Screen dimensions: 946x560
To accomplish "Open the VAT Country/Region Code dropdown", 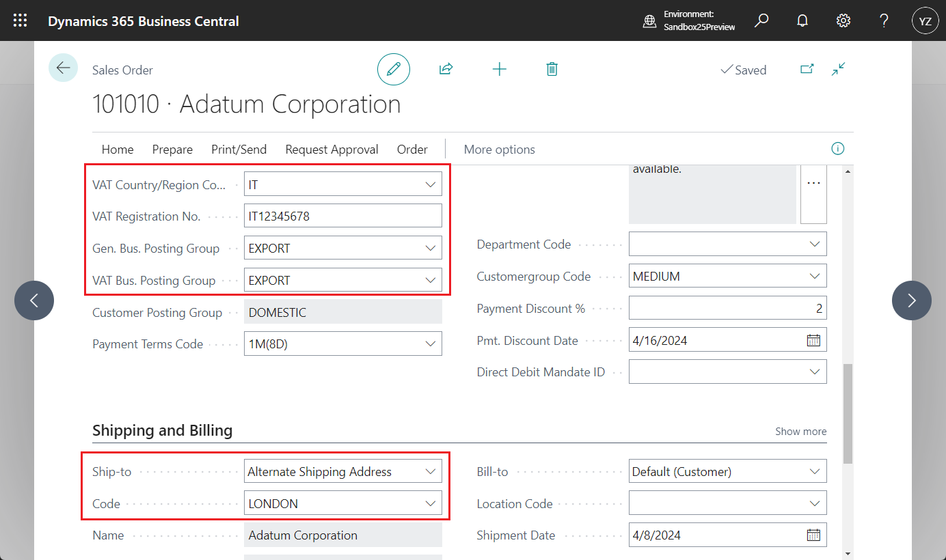I will (431, 184).
